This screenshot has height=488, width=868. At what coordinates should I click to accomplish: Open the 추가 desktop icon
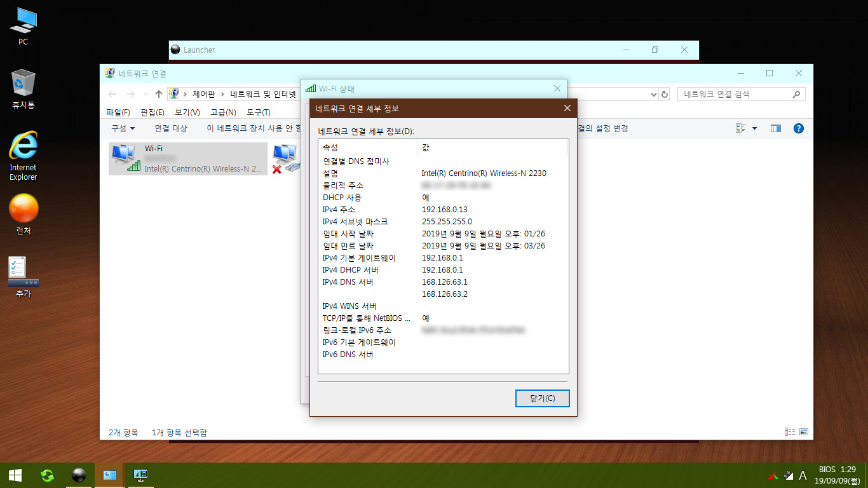pyautogui.click(x=23, y=277)
